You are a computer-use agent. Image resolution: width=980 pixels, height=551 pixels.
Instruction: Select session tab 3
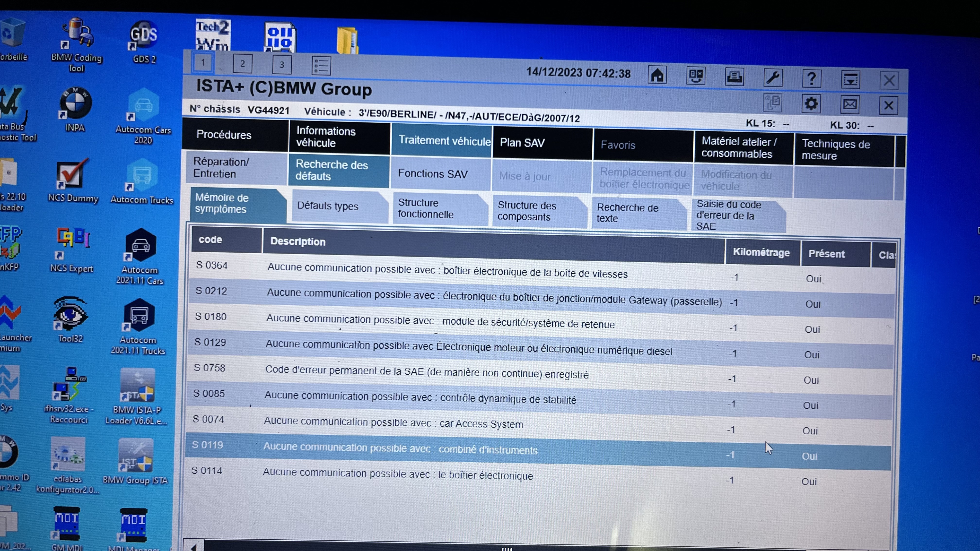pyautogui.click(x=282, y=65)
